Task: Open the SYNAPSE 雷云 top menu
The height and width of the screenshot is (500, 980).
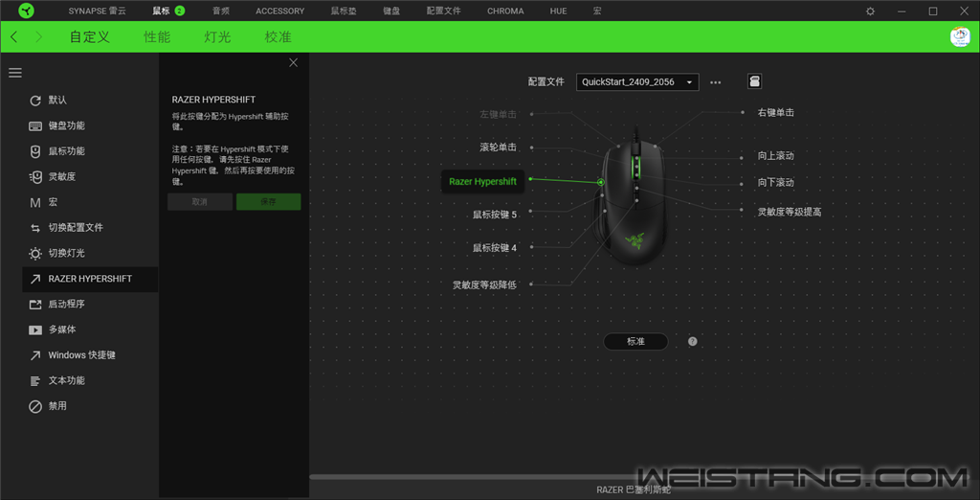Action: (x=97, y=11)
